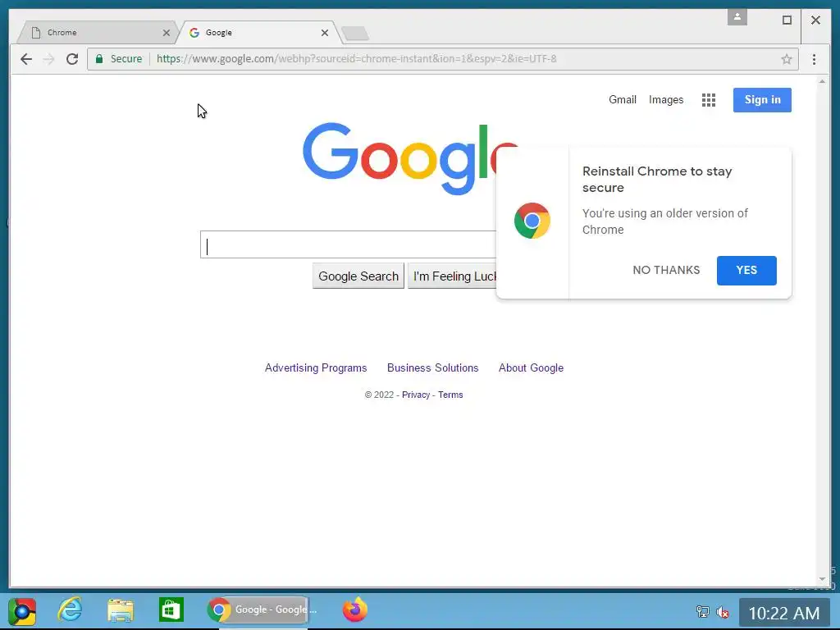Go back with the browser back arrow
The height and width of the screenshot is (630, 840).
(x=25, y=59)
